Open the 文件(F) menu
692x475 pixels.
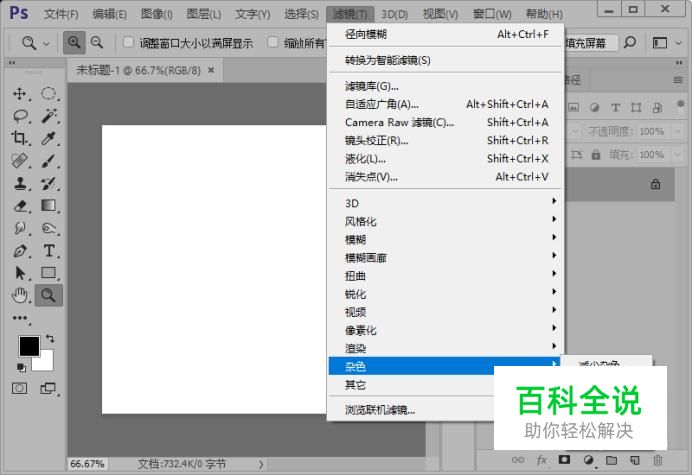coord(61,14)
